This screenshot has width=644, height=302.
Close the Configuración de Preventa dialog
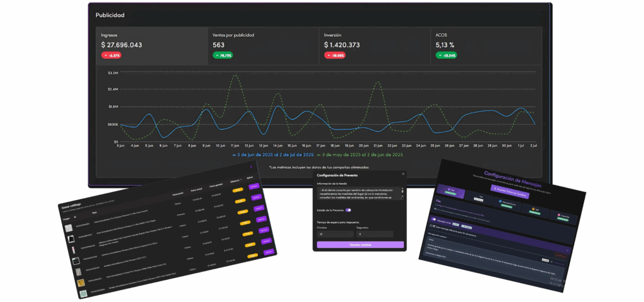pyautogui.click(x=403, y=174)
